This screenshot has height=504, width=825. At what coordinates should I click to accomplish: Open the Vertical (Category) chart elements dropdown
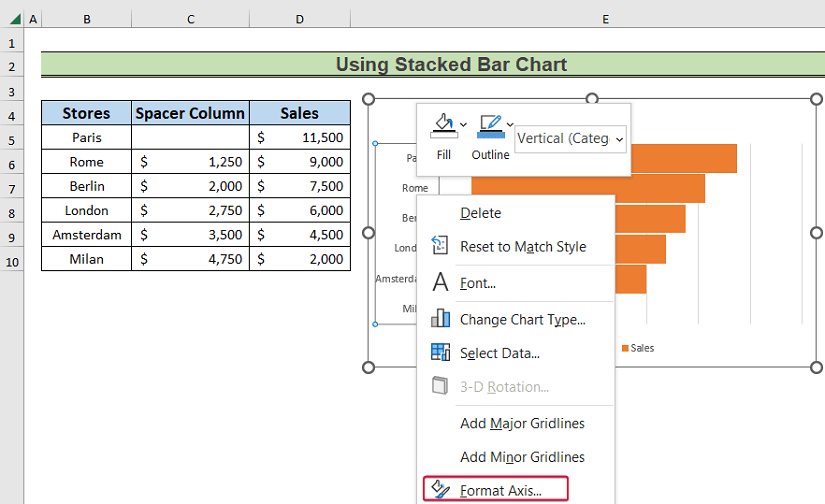(x=570, y=139)
